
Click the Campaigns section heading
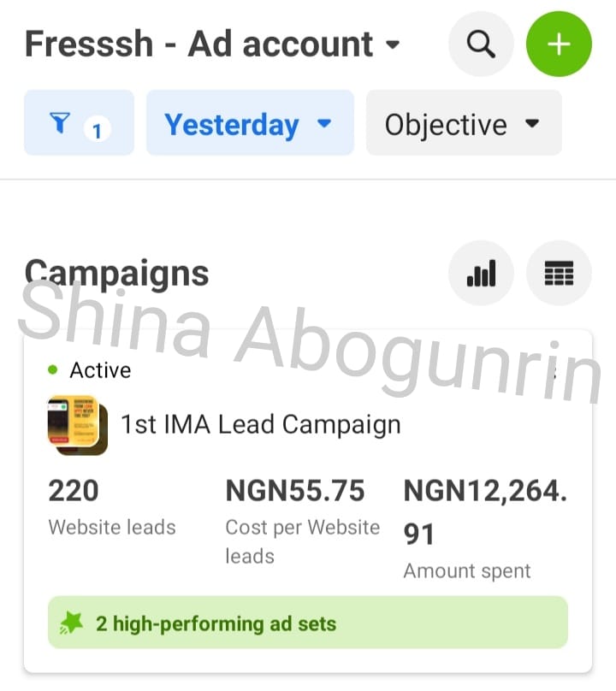pos(117,274)
